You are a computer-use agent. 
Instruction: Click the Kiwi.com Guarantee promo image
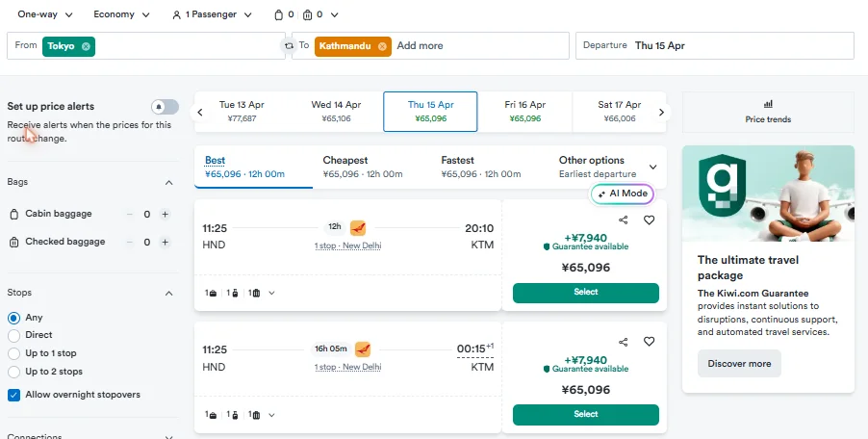tap(768, 194)
